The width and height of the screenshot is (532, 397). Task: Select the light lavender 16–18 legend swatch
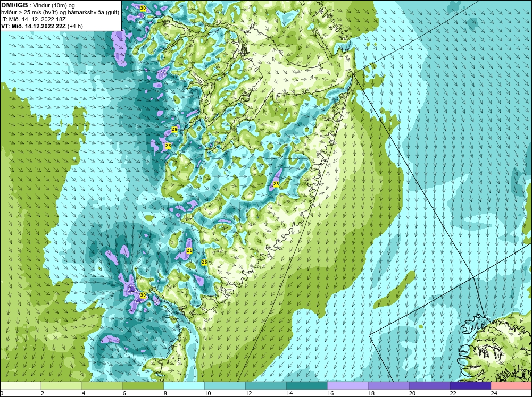tap(348, 386)
